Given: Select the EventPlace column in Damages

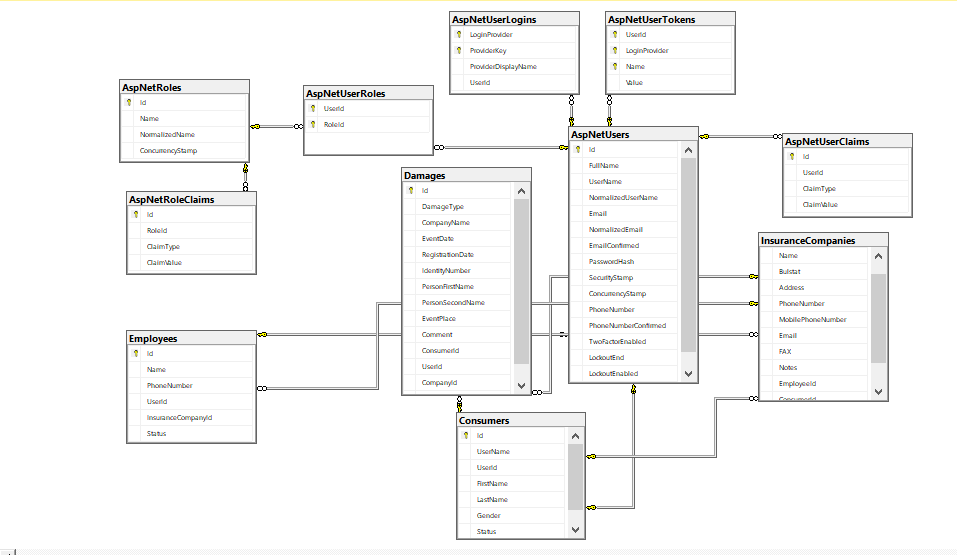Looking at the screenshot, I should point(458,319).
